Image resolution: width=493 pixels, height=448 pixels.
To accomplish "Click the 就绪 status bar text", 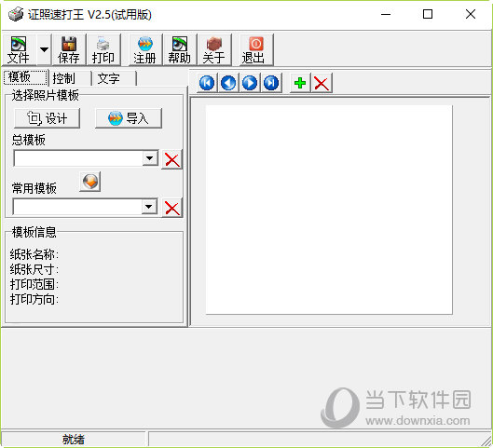I will (74, 440).
